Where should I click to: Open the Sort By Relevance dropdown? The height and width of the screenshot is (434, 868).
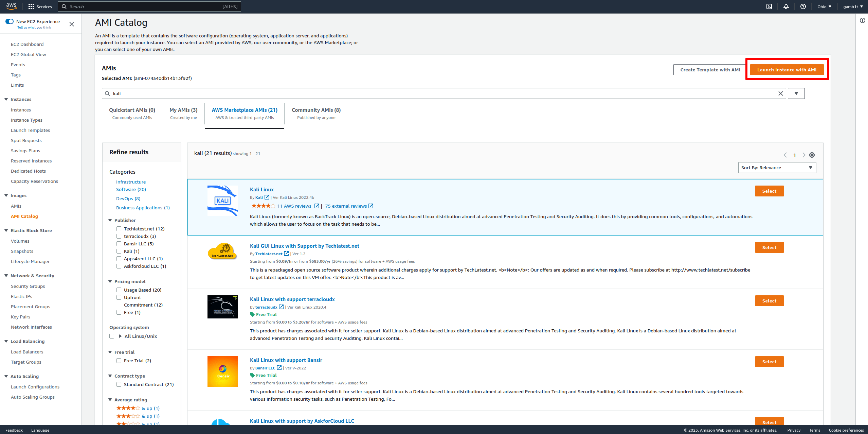click(777, 168)
